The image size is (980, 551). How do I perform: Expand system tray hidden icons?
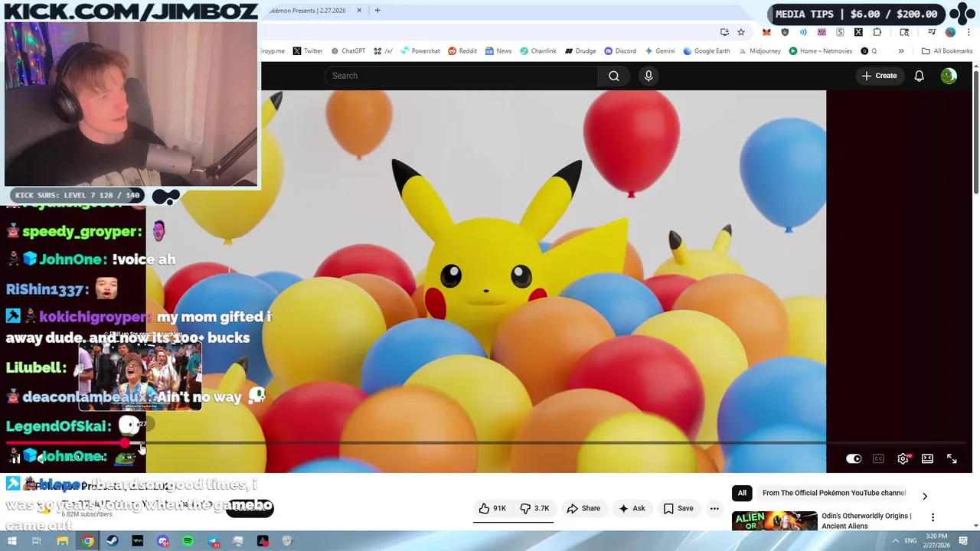tap(895, 541)
